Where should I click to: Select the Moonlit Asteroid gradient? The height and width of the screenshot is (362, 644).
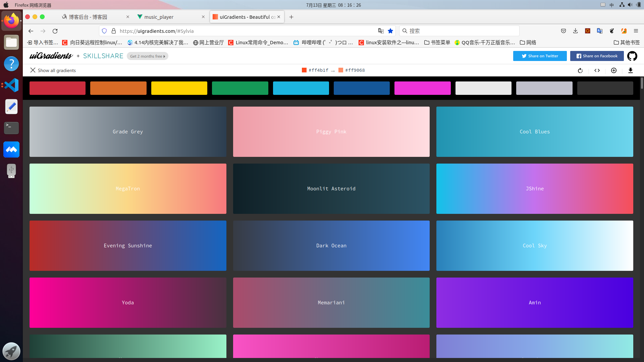[331, 189]
